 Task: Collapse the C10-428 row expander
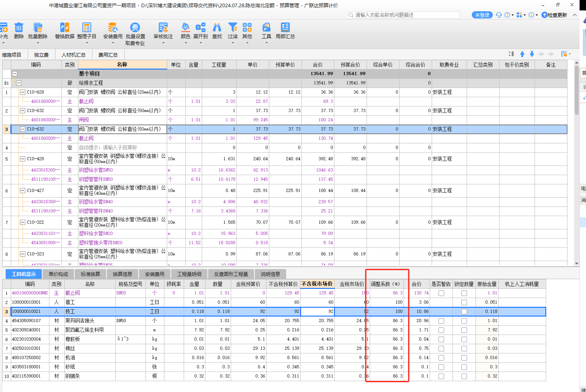[23, 159]
